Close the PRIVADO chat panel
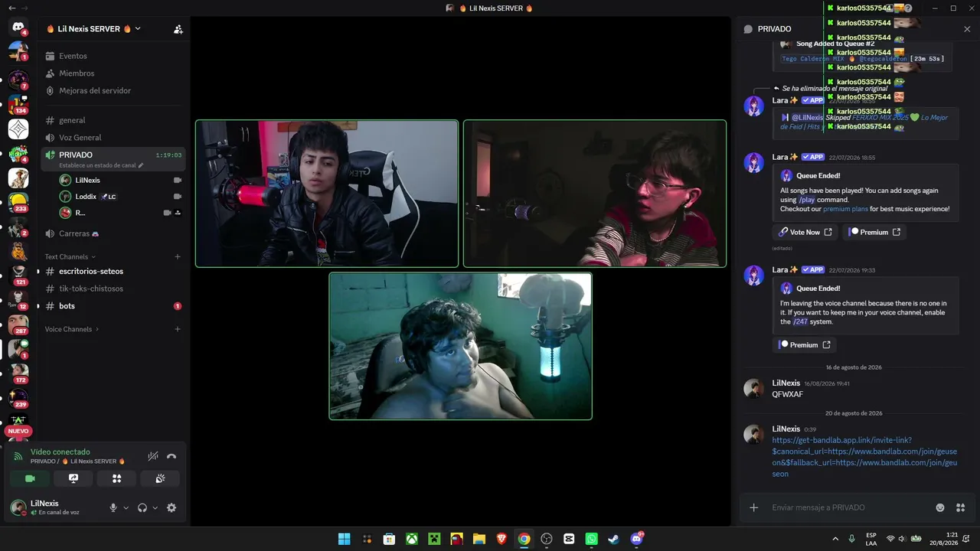Image resolution: width=980 pixels, height=551 pixels. point(967,29)
